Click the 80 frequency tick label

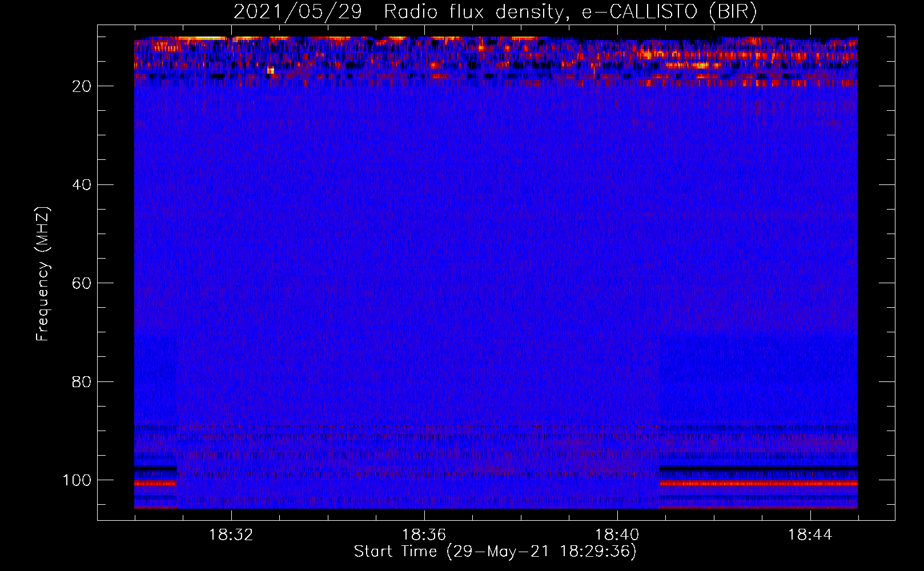[82, 382]
